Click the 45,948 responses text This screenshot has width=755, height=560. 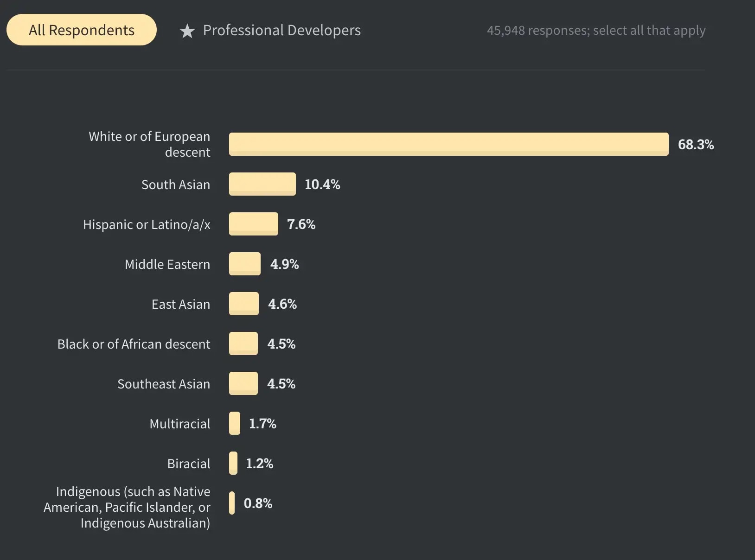596,30
